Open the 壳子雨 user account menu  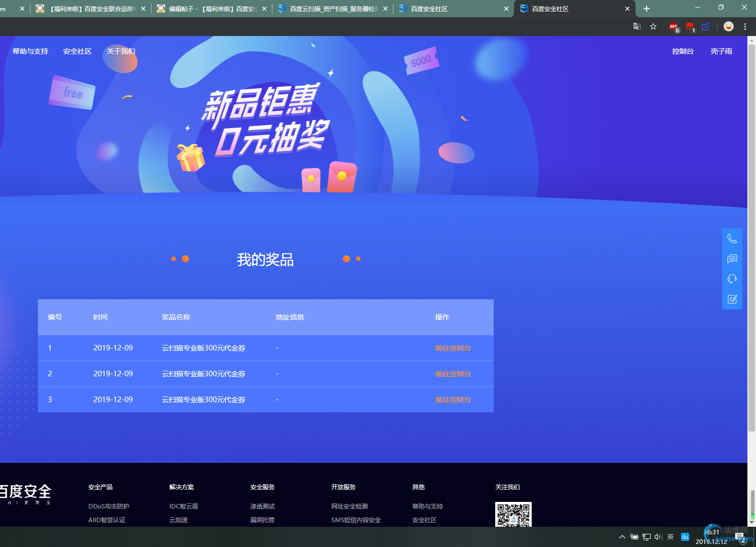(722, 51)
